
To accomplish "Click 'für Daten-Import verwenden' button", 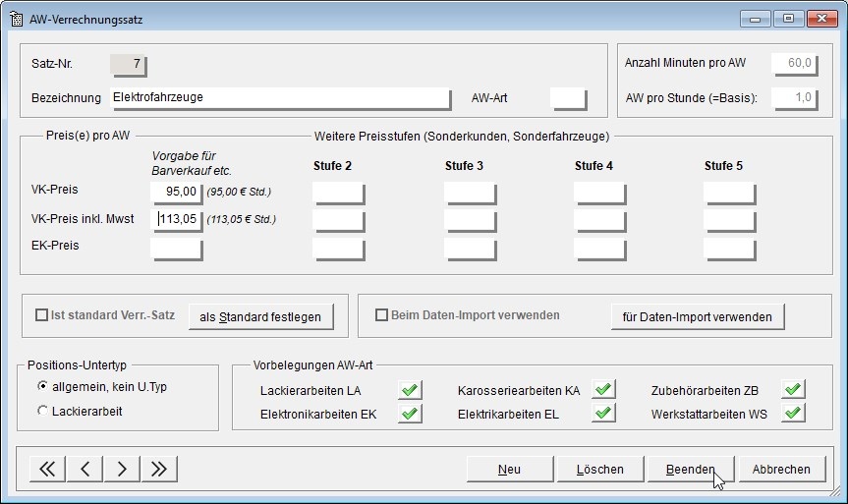I will coord(698,317).
